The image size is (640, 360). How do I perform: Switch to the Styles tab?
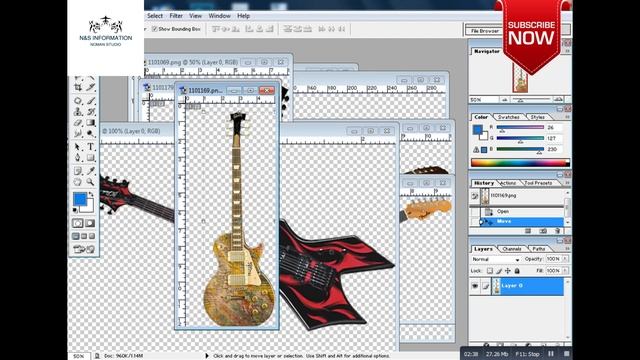click(538, 117)
